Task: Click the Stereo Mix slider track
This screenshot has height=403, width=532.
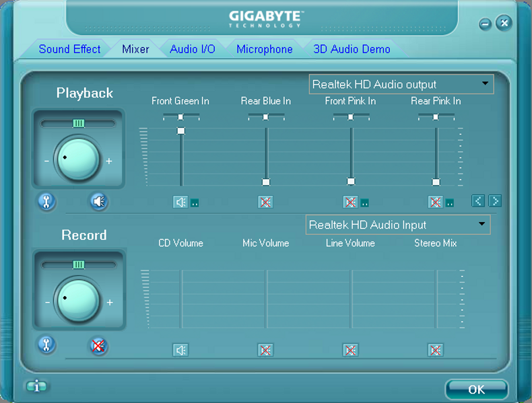Action: point(436,299)
